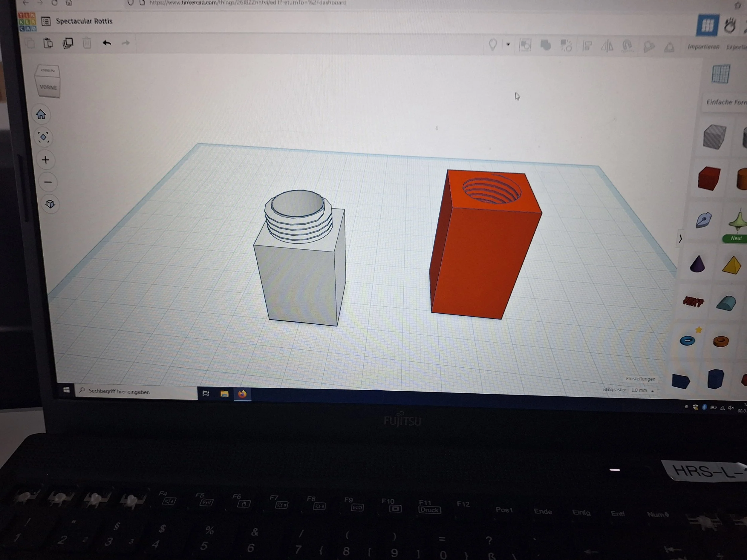The height and width of the screenshot is (560, 747).
Task: Click the Importieren button
Action: click(703, 47)
